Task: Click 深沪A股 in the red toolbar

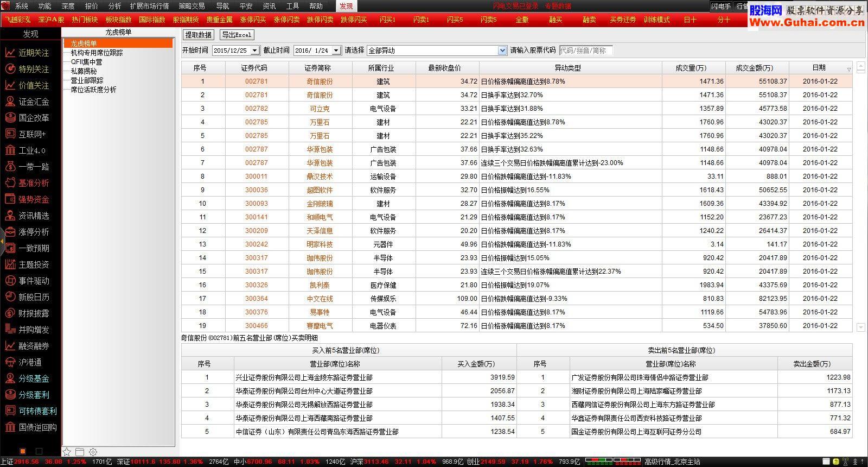Action: coord(51,20)
